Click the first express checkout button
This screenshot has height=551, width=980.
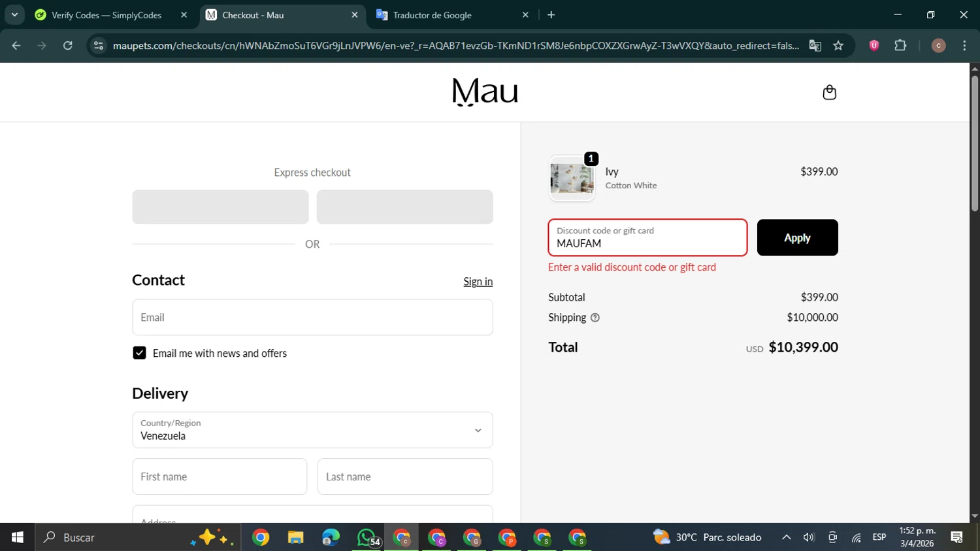220,207
